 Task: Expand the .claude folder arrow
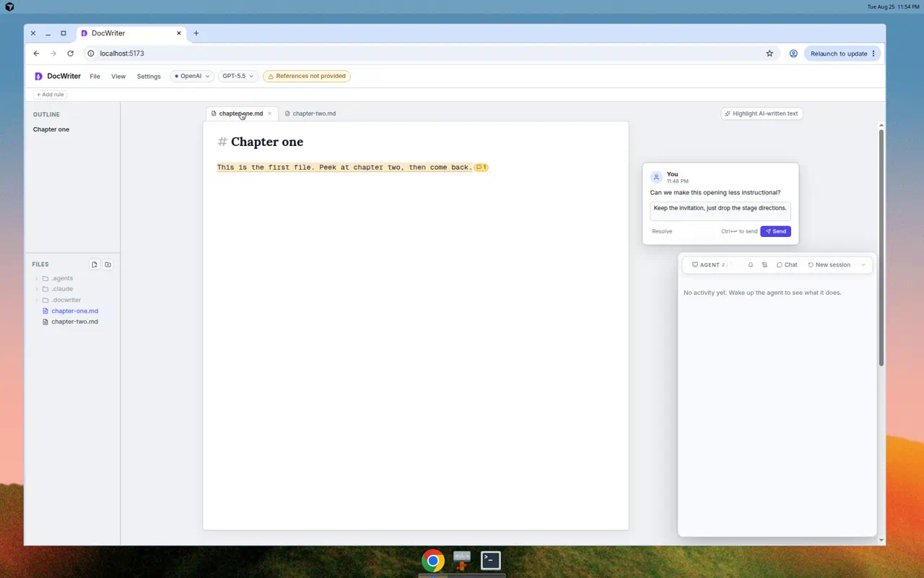coord(37,289)
